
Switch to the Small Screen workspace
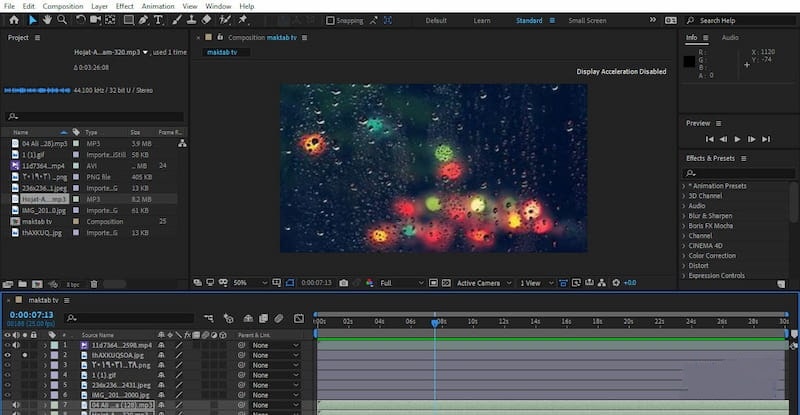coord(586,20)
